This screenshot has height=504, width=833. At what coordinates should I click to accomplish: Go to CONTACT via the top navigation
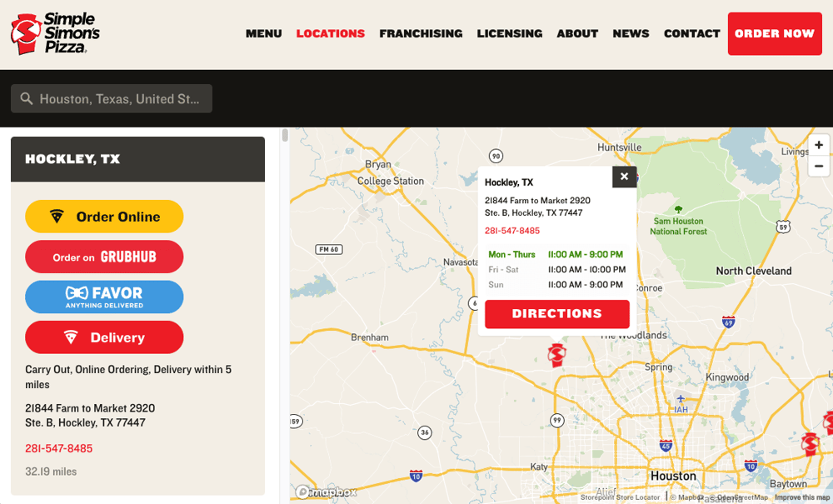click(x=691, y=33)
